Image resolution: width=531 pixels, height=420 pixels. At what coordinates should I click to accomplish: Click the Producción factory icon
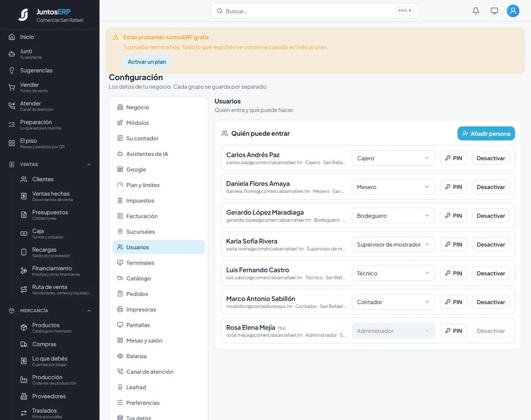pyautogui.click(x=24, y=380)
